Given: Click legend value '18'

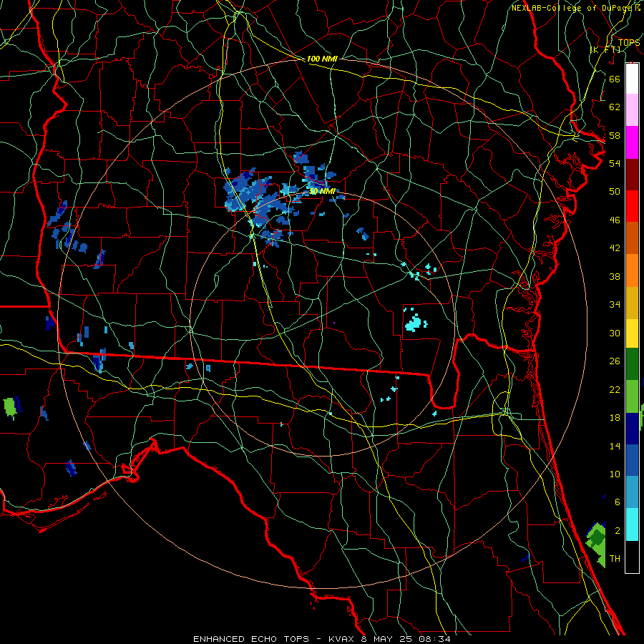Looking at the screenshot, I should pos(615,418).
